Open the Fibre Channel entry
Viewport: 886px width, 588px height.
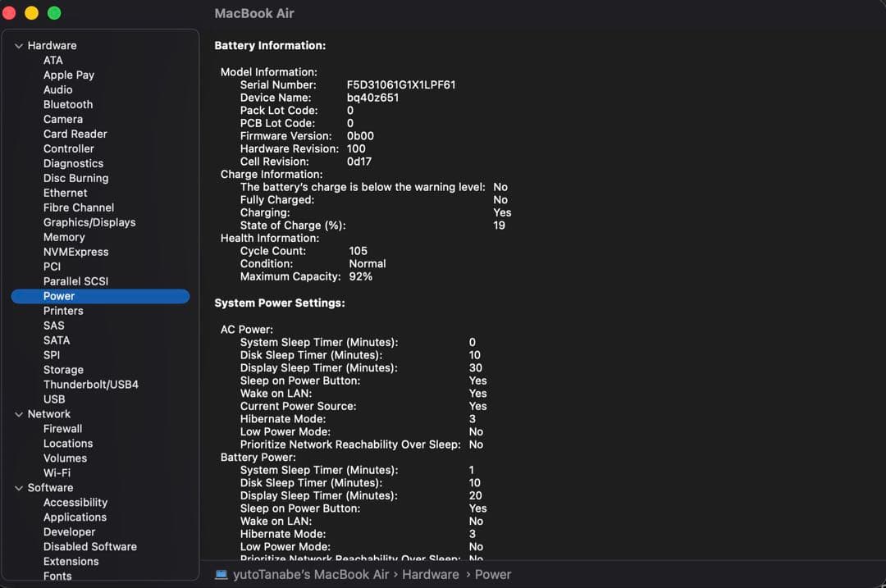pos(79,207)
